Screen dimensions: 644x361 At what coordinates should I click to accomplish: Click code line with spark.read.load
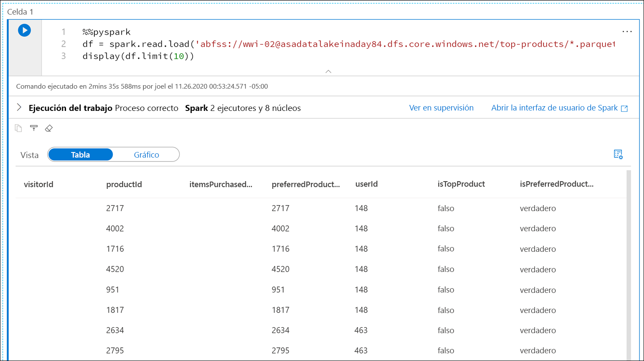click(349, 44)
